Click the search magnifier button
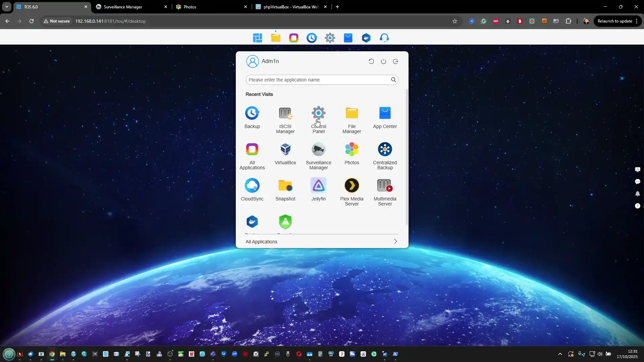The height and width of the screenshot is (362, 644). pos(393,80)
